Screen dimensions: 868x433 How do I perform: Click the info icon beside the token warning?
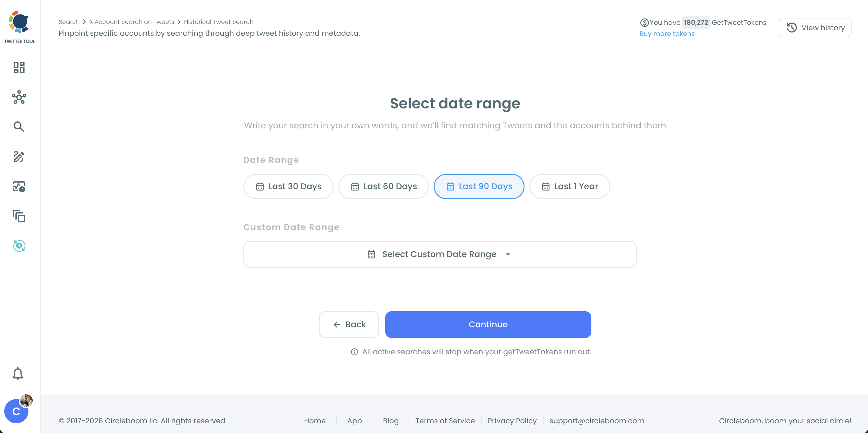(354, 352)
